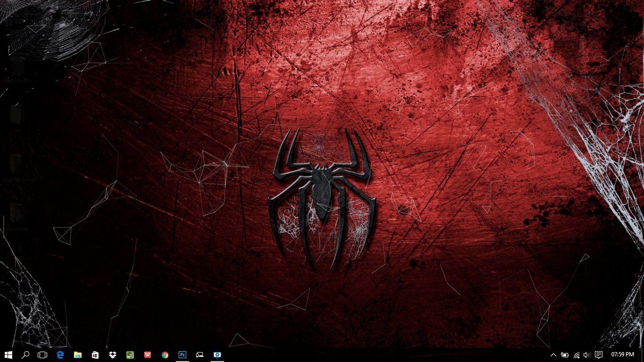Open File Explorer from the taskbar
Screen dimensions: 644x362
point(77,354)
